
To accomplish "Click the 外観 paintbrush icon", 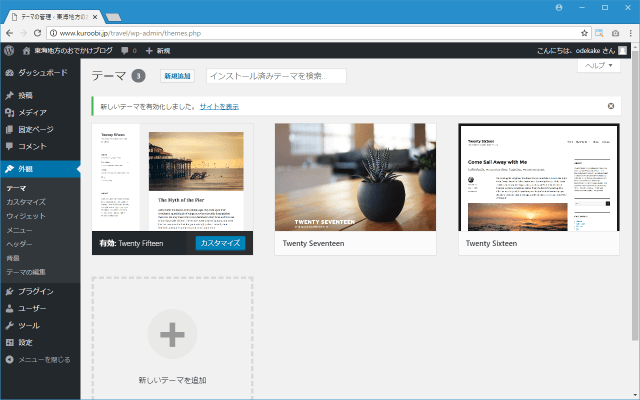I will pos(9,169).
